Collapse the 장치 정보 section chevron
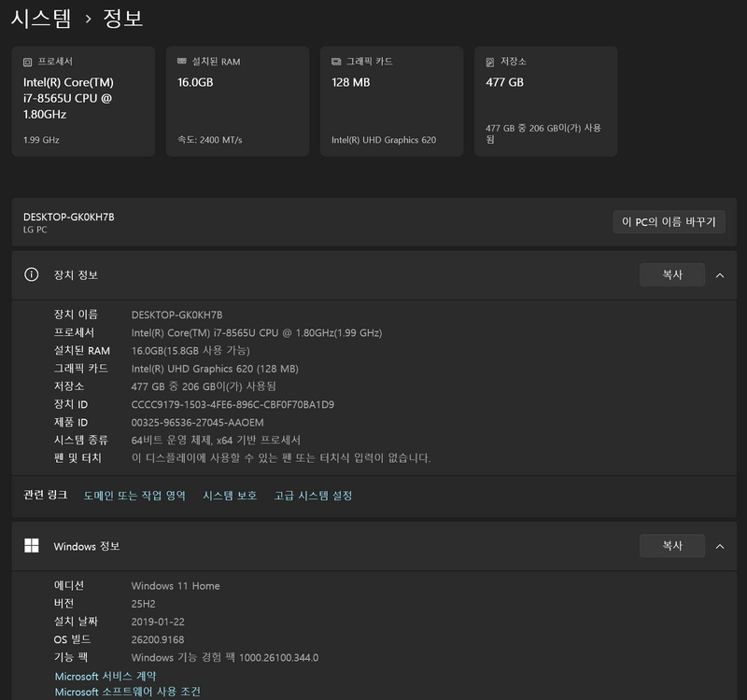Image resolution: width=747 pixels, height=700 pixels. (720, 275)
